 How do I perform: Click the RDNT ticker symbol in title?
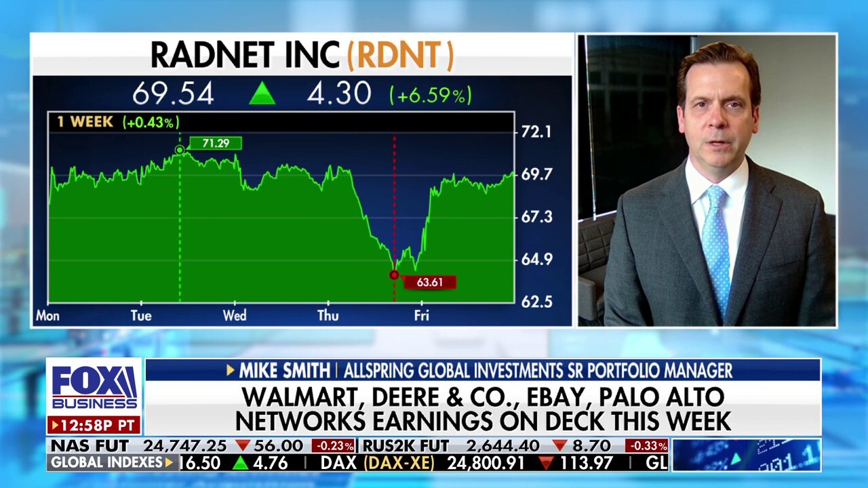click(x=400, y=55)
